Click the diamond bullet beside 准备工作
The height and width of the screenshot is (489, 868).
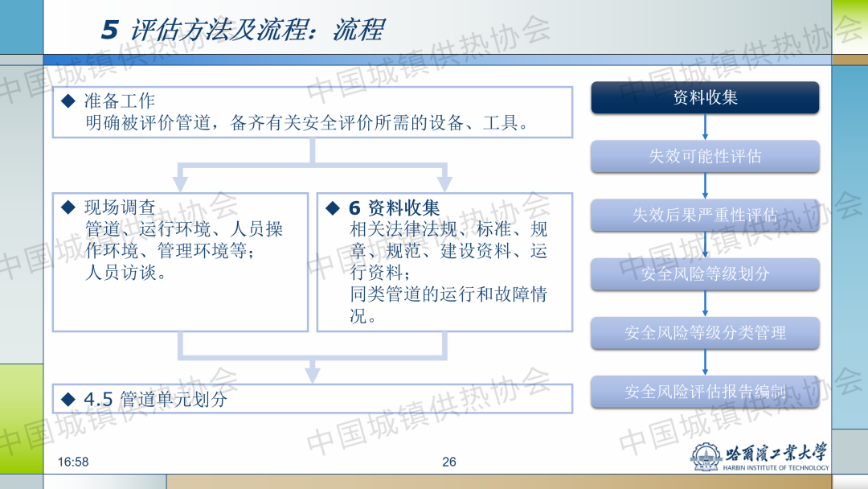pyautogui.click(x=68, y=101)
